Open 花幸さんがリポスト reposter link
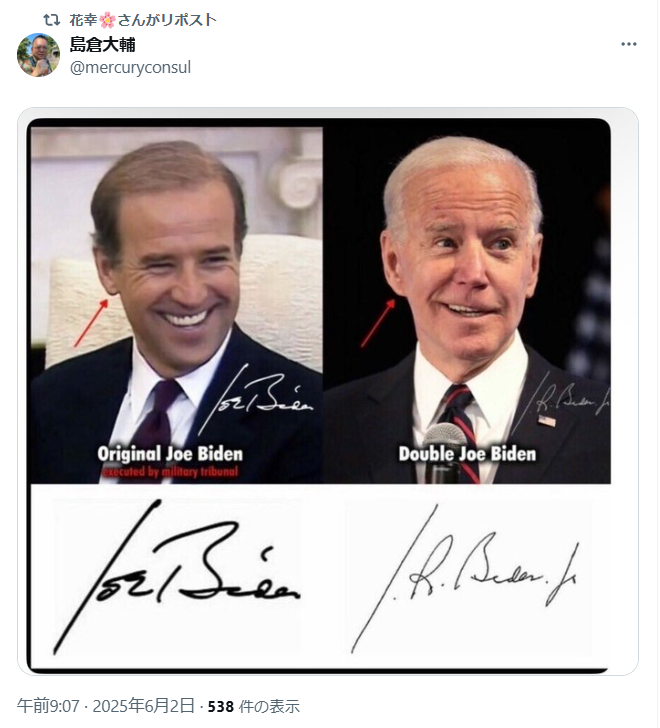Screen dimensions: 660x728 pos(143,20)
